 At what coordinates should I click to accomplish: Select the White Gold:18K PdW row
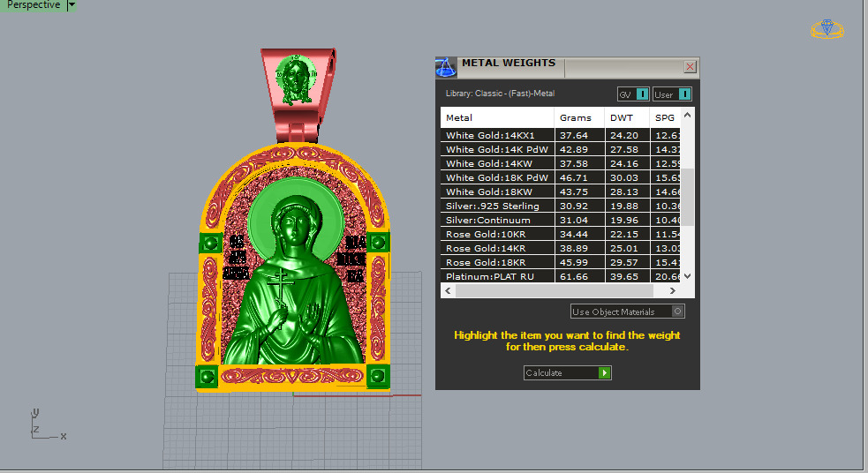click(560, 177)
